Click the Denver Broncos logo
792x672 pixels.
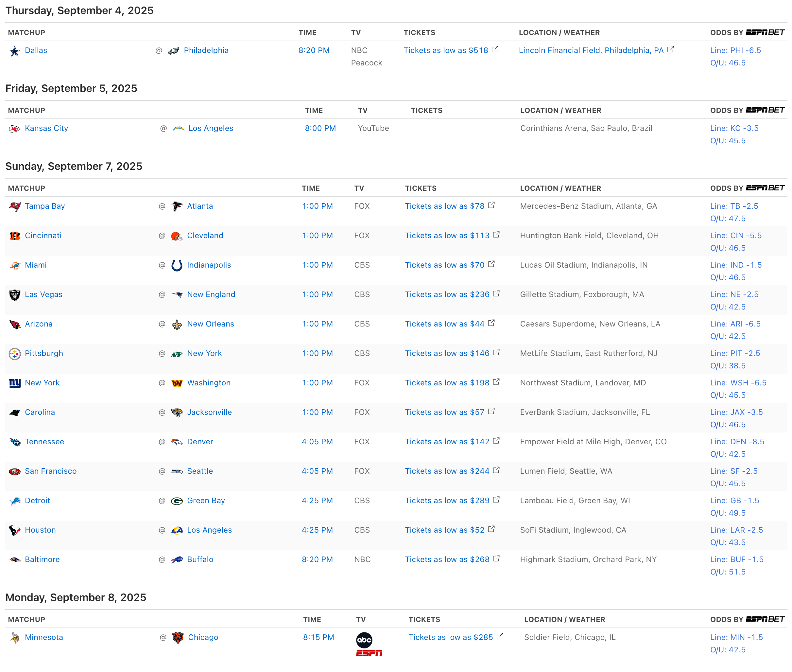177,442
